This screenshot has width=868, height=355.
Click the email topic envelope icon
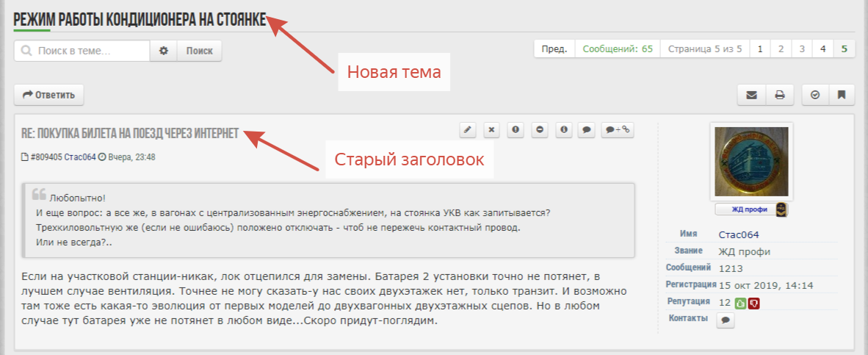pyautogui.click(x=751, y=95)
